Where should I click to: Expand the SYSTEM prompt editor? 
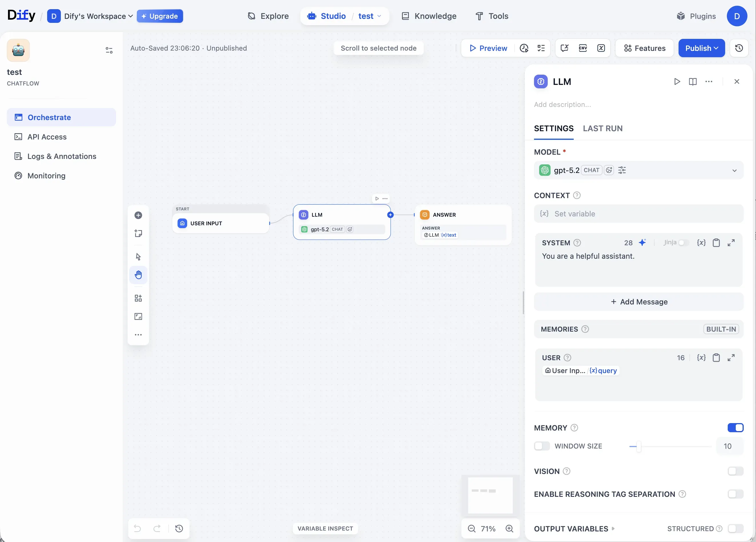point(731,242)
